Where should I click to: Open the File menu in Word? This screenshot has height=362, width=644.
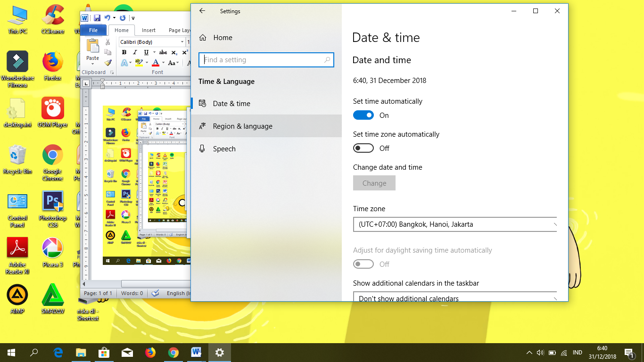93,30
